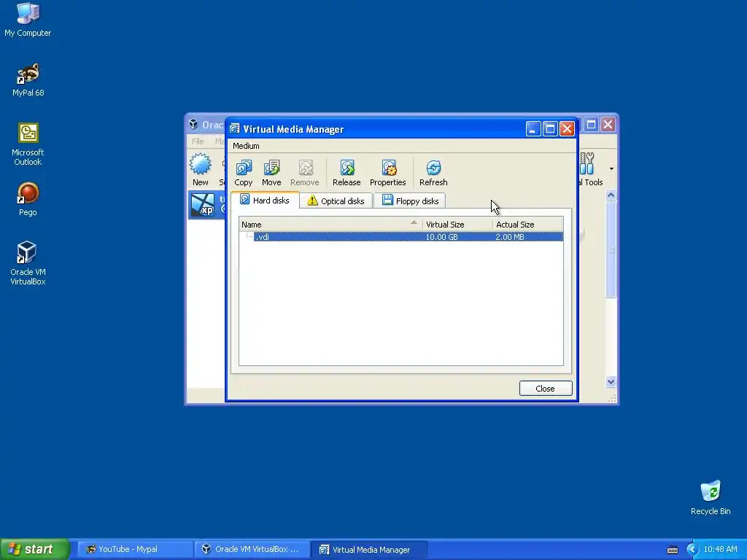The width and height of the screenshot is (747, 560).
Task: Open the File menu in VirtualBox window
Action: 198,141
